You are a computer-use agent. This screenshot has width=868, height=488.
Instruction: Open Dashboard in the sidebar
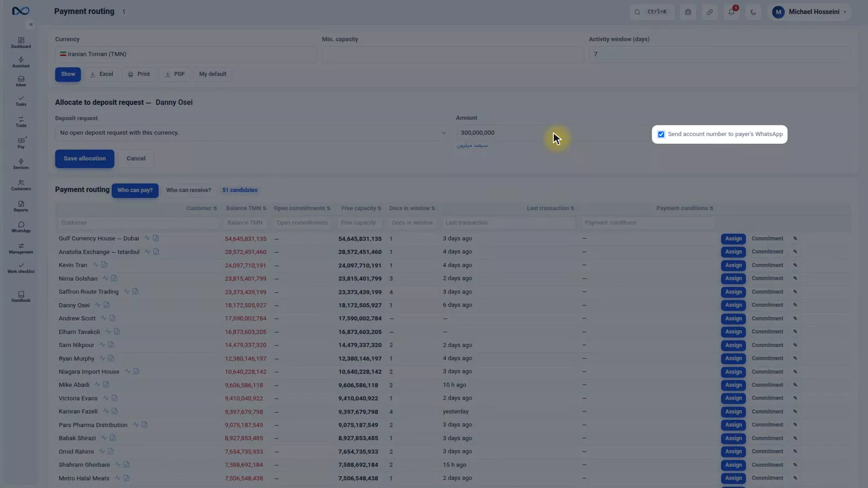click(21, 43)
